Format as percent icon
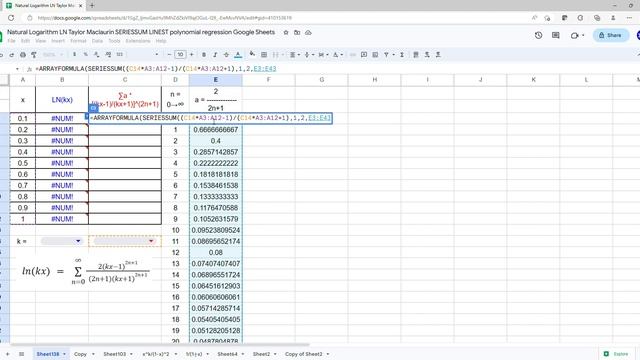This screenshot has height=360, width=640. click(x=85, y=55)
